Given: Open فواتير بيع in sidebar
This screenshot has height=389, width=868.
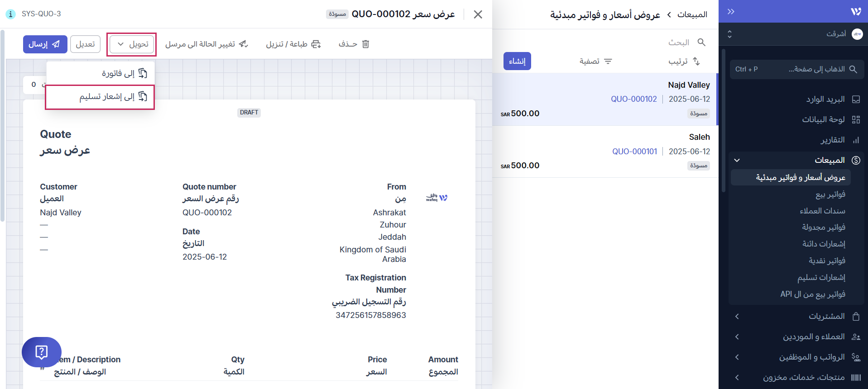Looking at the screenshot, I should pyautogui.click(x=830, y=194).
